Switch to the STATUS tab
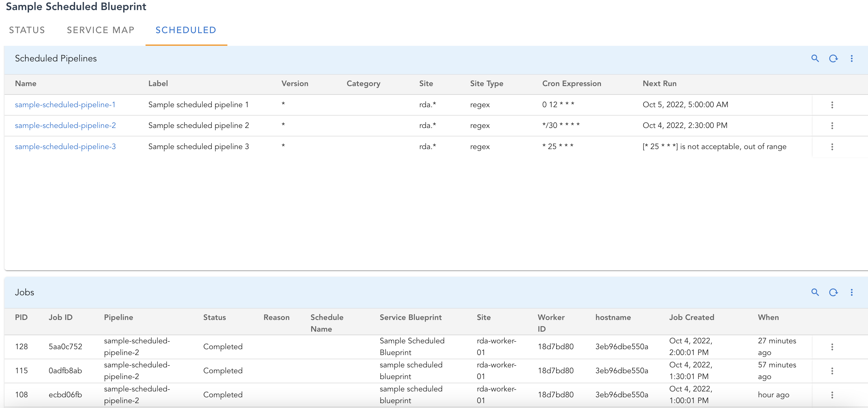This screenshot has height=408, width=868. point(27,30)
